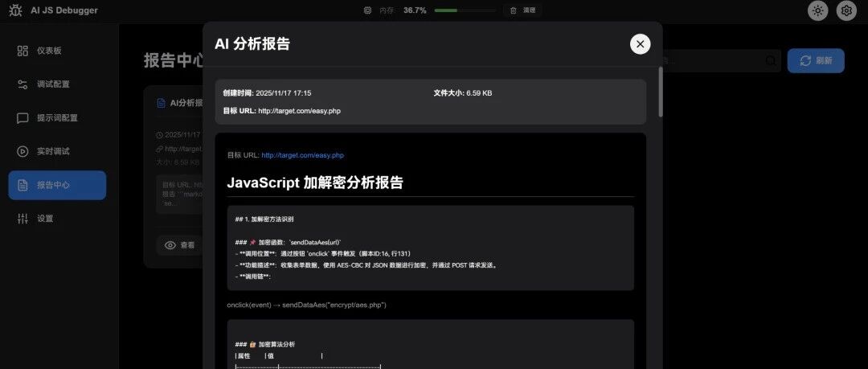This screenshot has width=868, height=369.
Task: Click the refresh arrows icon in 刷新 button
Action: (805, 60)
